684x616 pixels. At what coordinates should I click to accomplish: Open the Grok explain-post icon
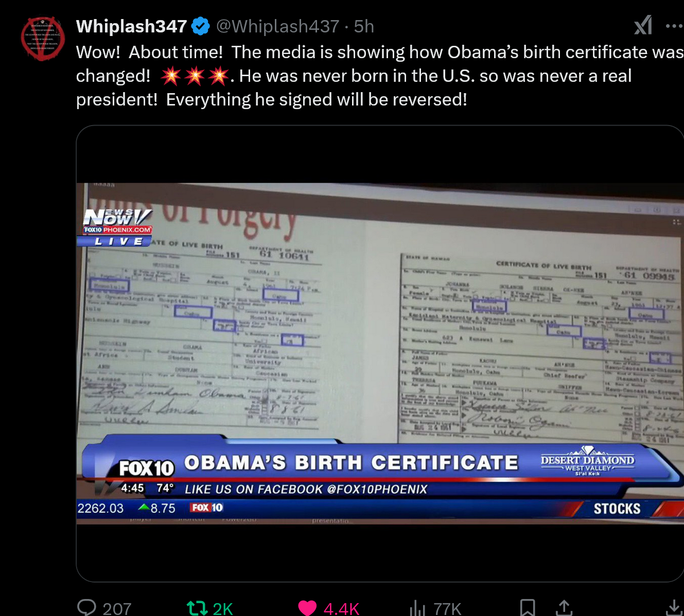tap(643, 25)
